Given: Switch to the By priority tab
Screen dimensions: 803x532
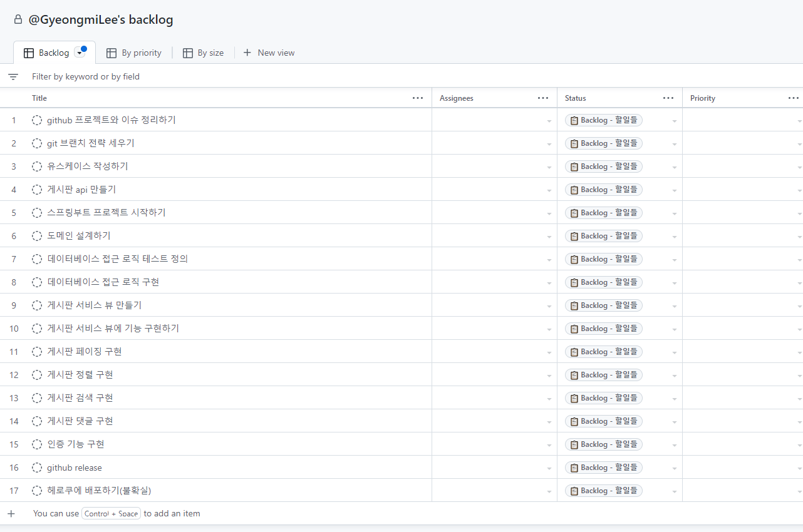Looking at the screenshot, I should [x=134, y=53].
